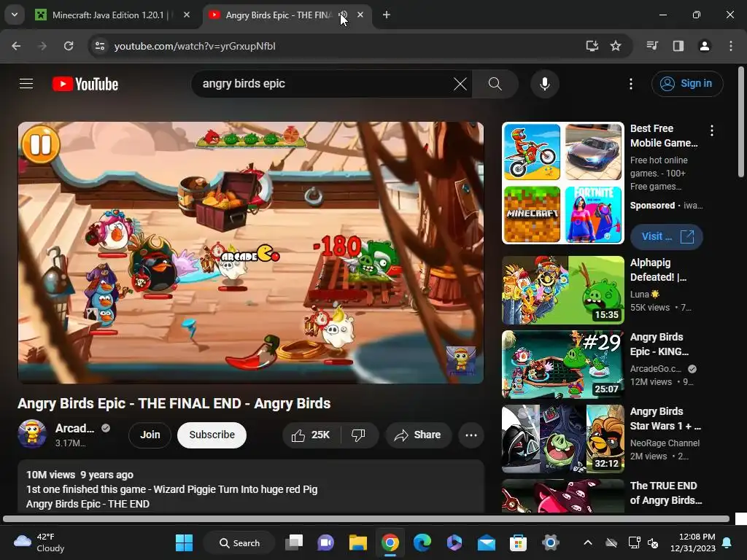Open the tab search dropdown arrow
The width and height of the screenshot is (747, 560).
15,15
